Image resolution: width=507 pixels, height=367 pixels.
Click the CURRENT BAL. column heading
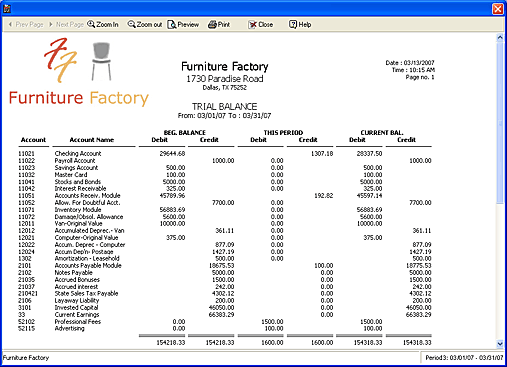pos(382,133)
